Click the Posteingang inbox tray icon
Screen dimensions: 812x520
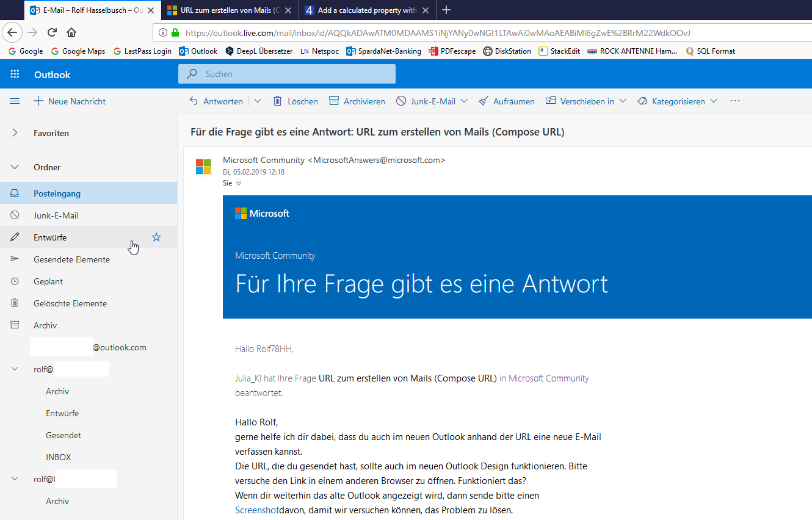coord(15,193)
